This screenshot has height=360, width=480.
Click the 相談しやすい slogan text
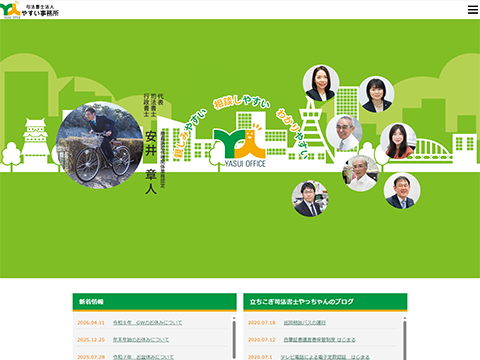[x=242, y=101]
